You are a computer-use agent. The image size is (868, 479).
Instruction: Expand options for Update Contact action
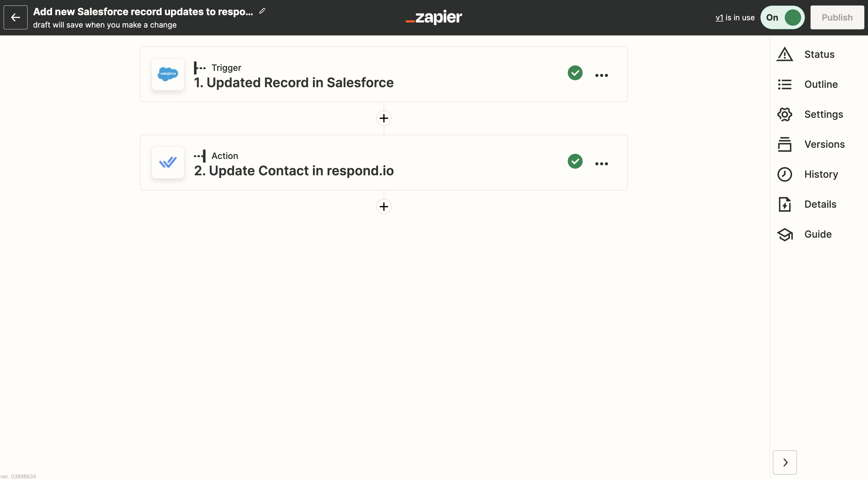[x=601, y=162]
